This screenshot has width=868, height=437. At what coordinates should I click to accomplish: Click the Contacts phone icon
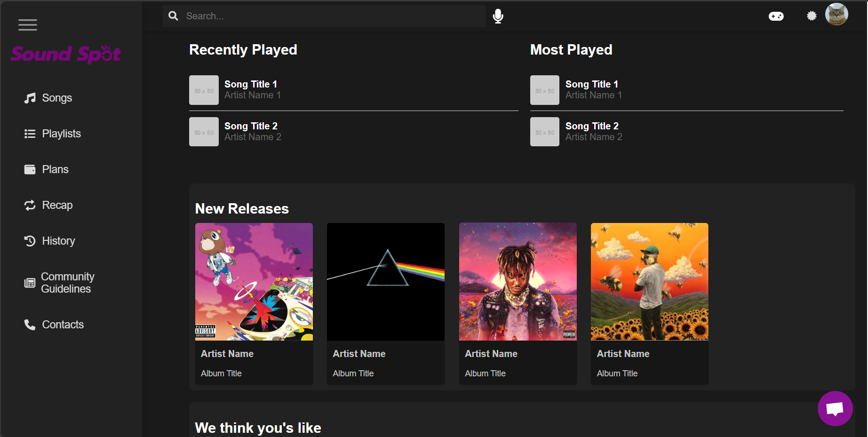tap(30, 325)
